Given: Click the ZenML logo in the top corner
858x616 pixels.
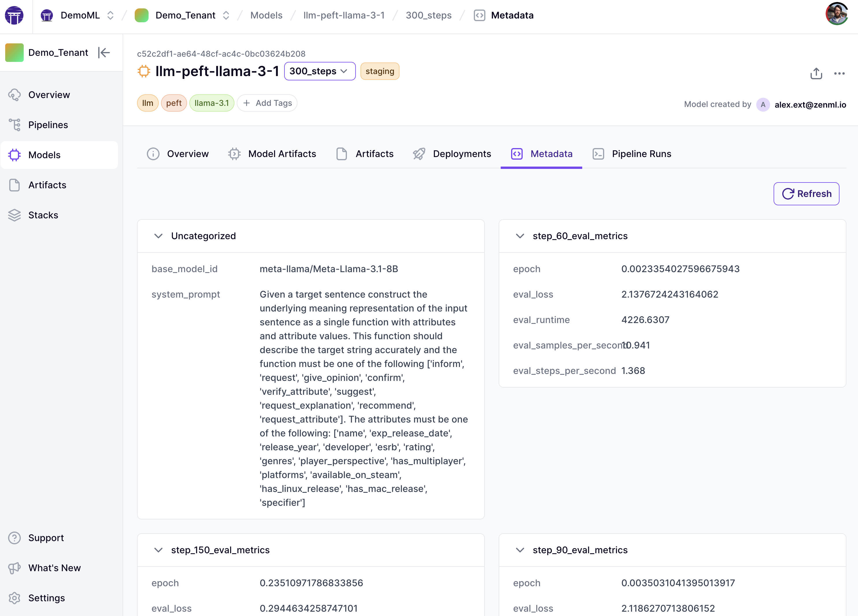Looking at the screenshot, I should pyautogui.click(x=14, y=16).
